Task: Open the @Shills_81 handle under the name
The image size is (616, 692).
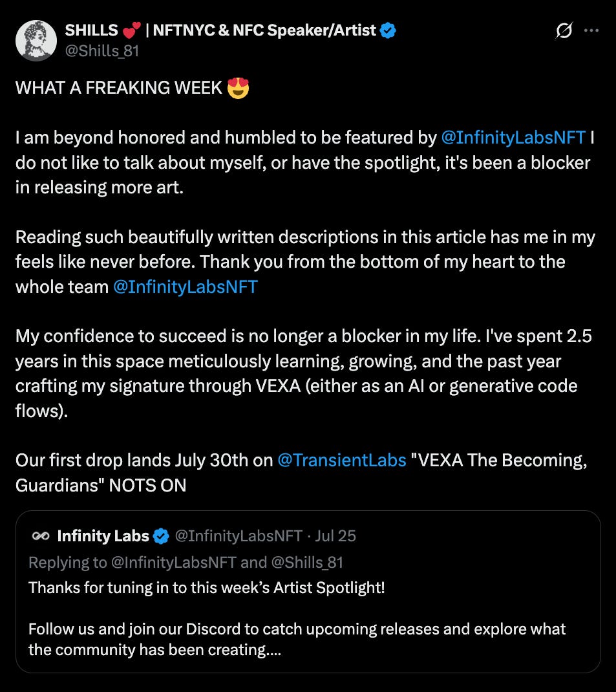Action: (102, 50)
